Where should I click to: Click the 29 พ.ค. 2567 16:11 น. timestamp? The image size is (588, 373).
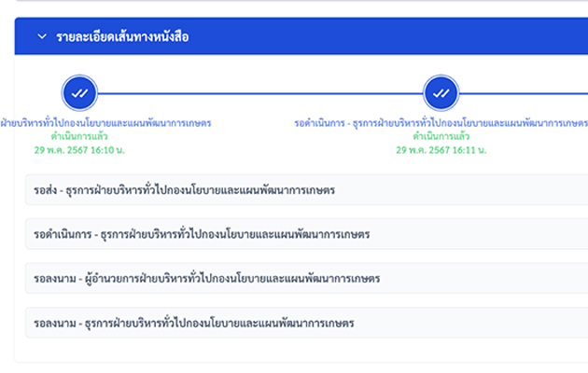(441, 149)
